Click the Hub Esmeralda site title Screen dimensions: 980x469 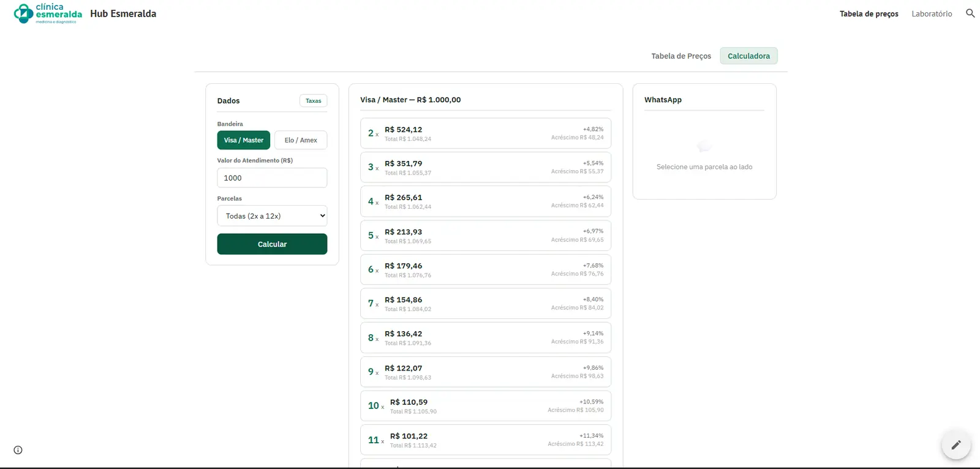[123, 13]
